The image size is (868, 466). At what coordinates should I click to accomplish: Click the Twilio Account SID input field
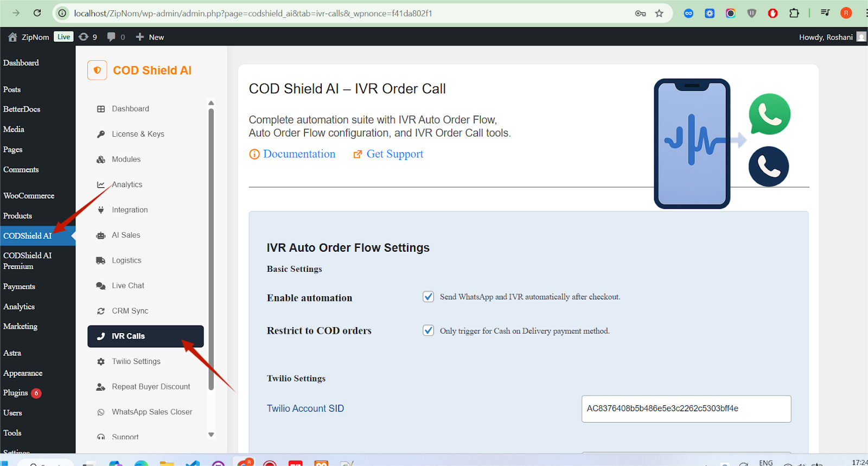pos(686,408)
